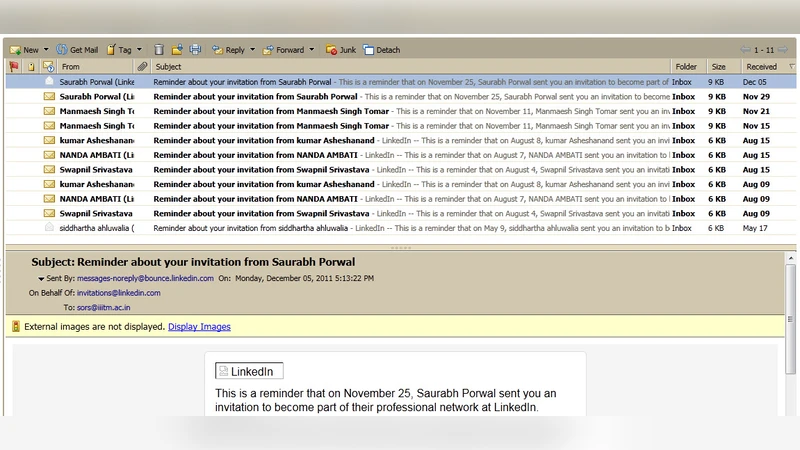Collapse the Sent By header details triangle

tap(41, 279)
